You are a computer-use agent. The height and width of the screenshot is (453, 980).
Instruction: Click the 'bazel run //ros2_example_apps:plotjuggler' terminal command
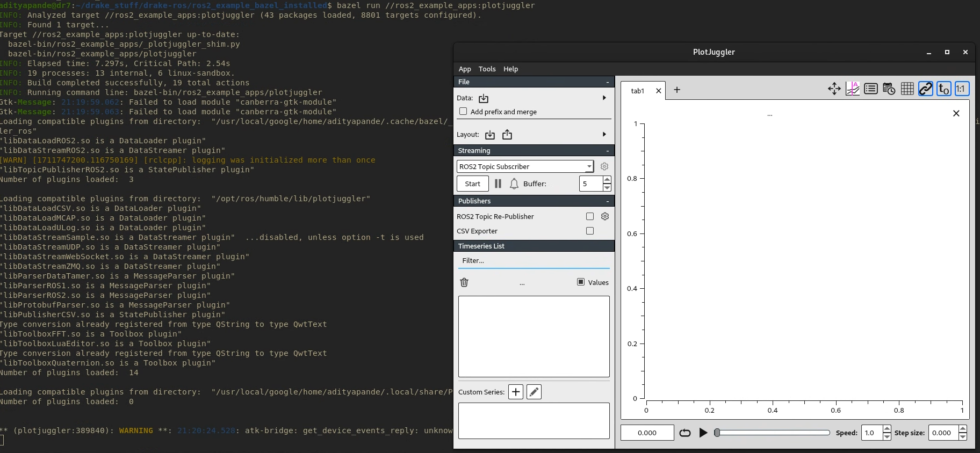click(x=436, y=5)
